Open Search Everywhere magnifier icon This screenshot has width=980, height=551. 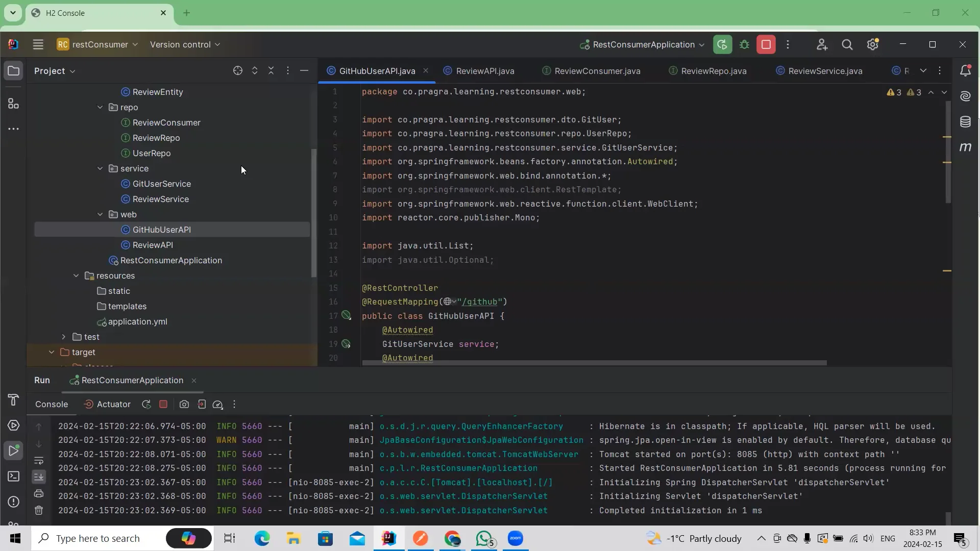pos(847,44)
